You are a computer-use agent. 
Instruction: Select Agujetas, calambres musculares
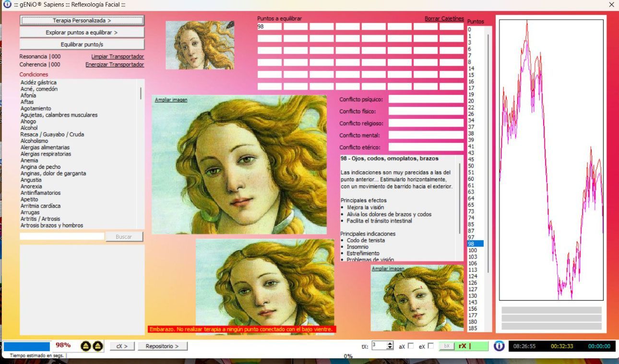(59, 115)
